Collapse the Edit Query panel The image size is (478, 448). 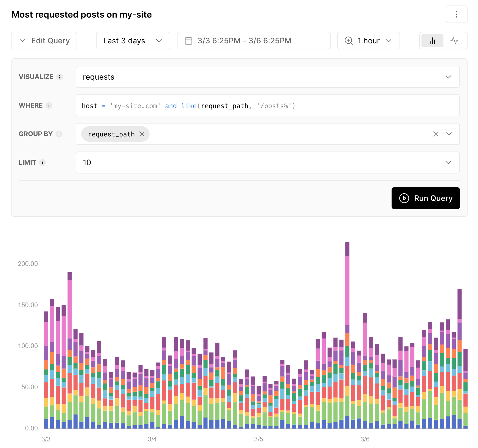pos(44,40)
